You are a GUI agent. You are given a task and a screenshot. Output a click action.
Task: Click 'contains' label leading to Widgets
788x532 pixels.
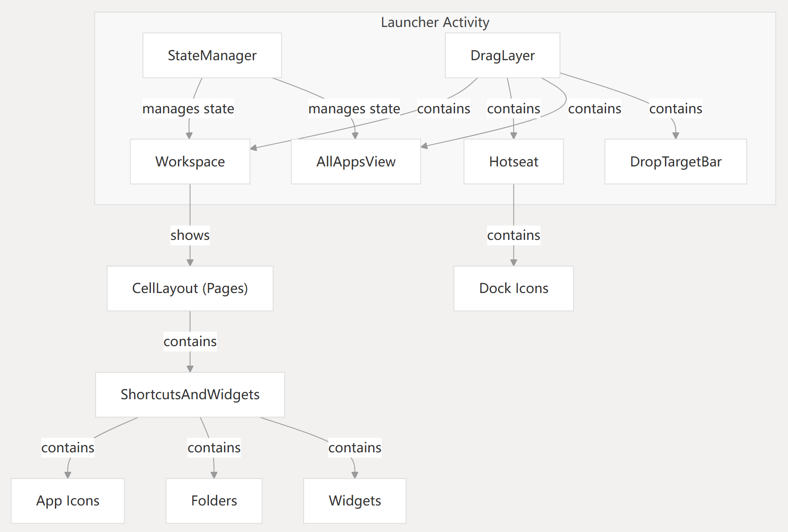[x=355, y=447]
